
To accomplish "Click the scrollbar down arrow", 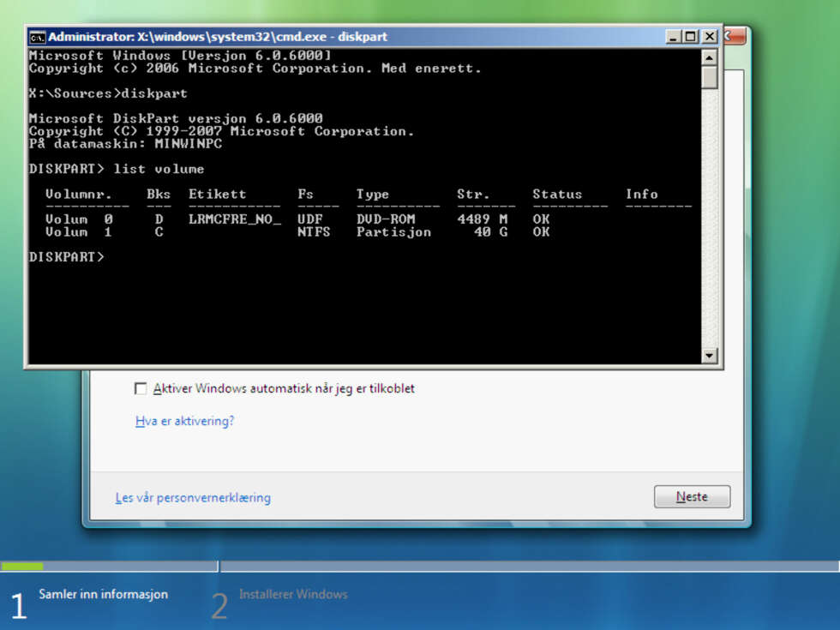I will (x=710, y=355).
